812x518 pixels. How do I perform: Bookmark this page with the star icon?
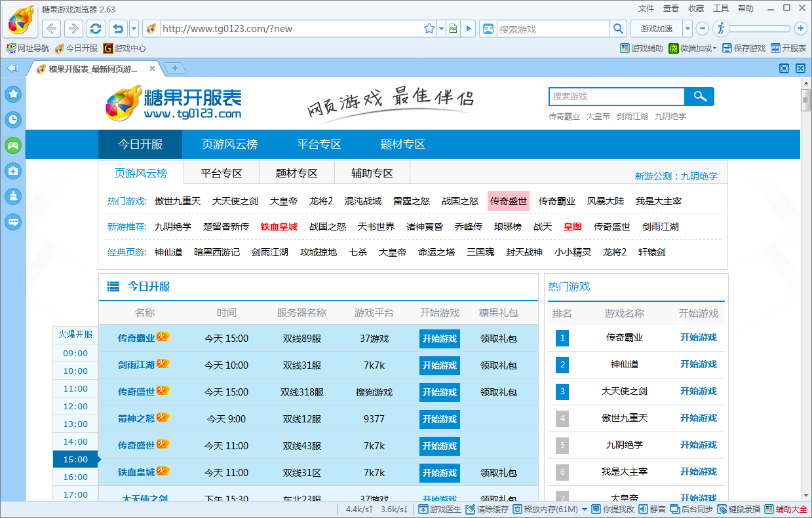[x=429, y=29]
